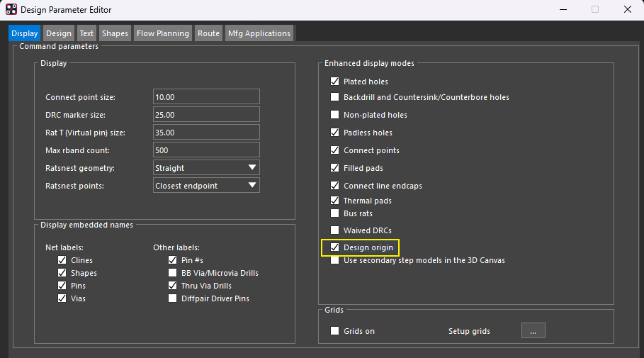Open the Text tab
644x358 pixels.
click(86, 33)
